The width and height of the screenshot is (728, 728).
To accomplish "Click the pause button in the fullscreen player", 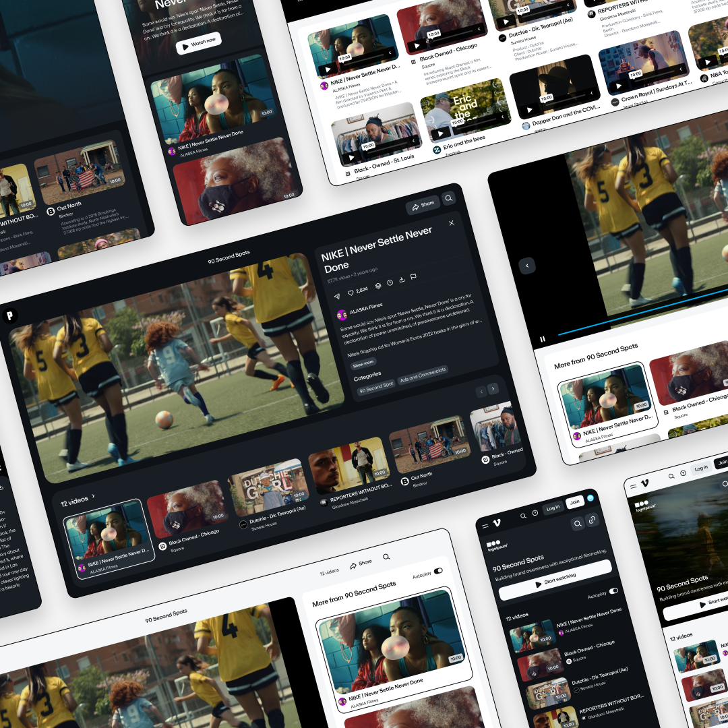I will click(542, 339).
